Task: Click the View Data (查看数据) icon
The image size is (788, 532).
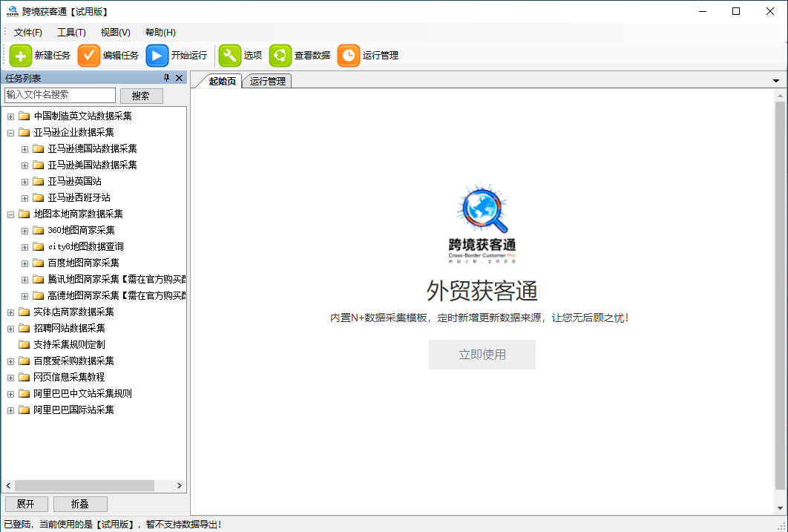Action: (x=280, y=56)
